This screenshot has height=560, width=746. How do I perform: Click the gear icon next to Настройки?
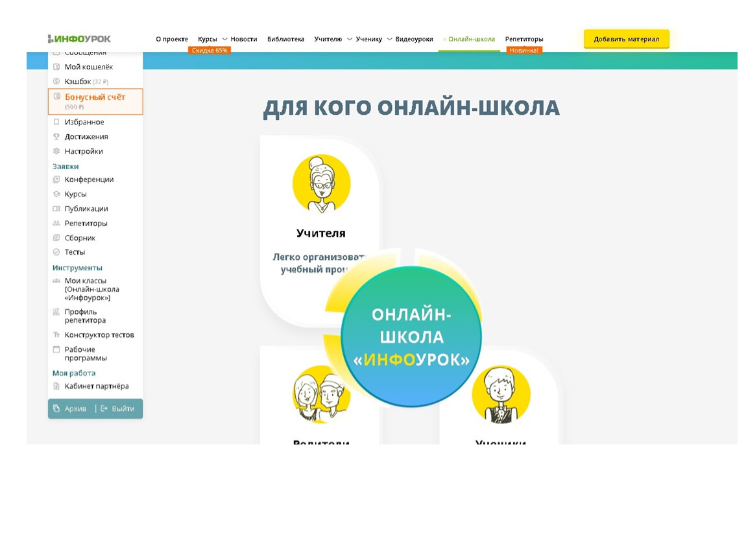coord(56,151)
